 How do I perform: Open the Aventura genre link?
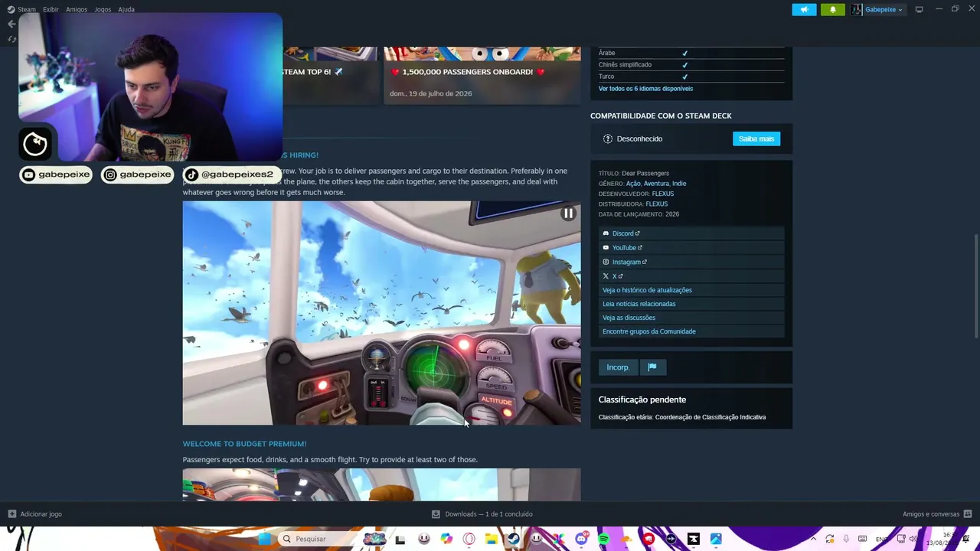point(656,184)
